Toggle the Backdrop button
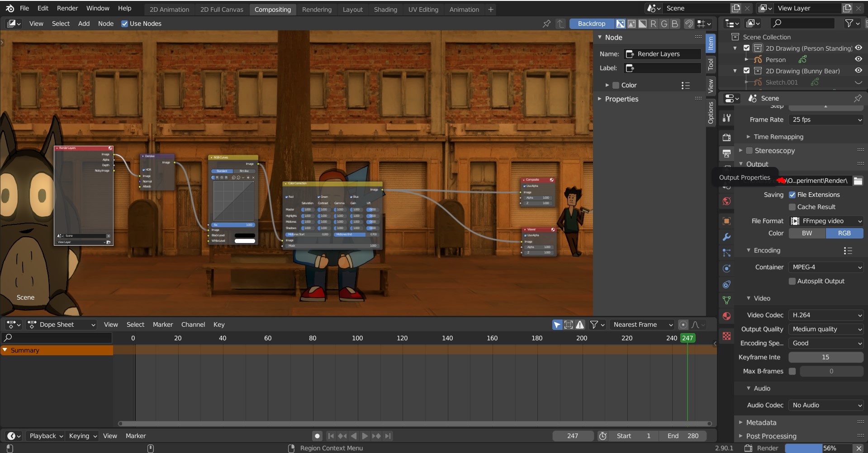The width and height of the screenshot is (868, 453). click(591, 24)
